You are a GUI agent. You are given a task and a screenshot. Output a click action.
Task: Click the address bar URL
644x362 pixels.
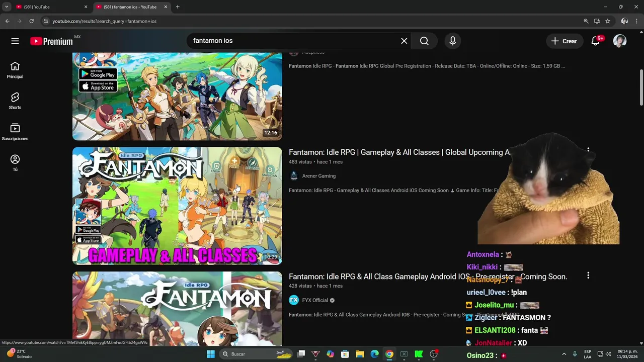104,21
